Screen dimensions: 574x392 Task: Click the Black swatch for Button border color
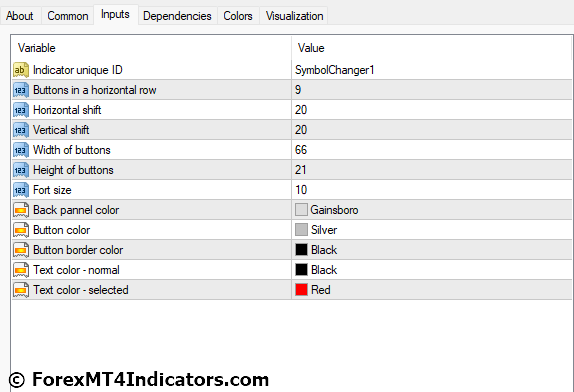tap(301, 250)
